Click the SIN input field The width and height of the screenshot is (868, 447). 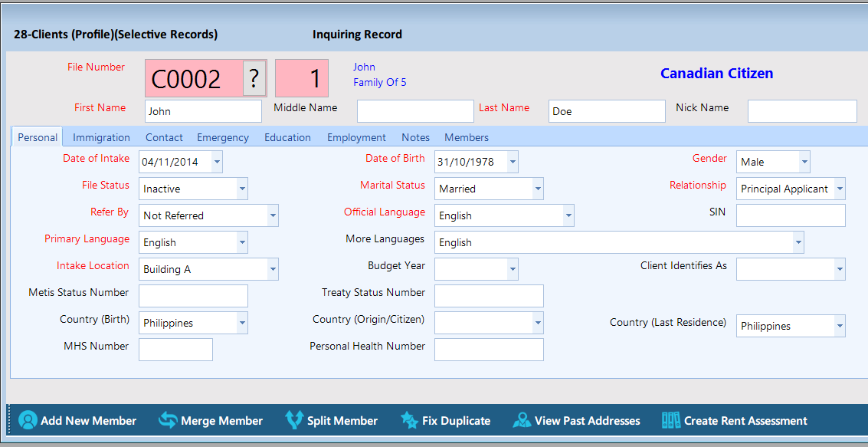[791, 215]
